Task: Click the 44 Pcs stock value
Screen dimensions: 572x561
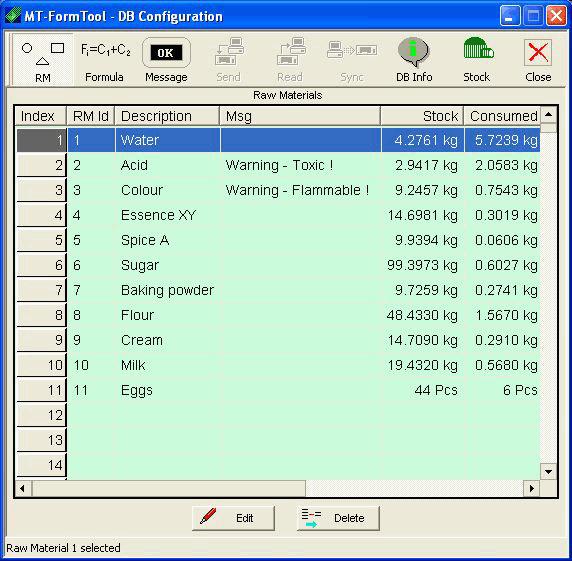Action: (x=436, y=390)
